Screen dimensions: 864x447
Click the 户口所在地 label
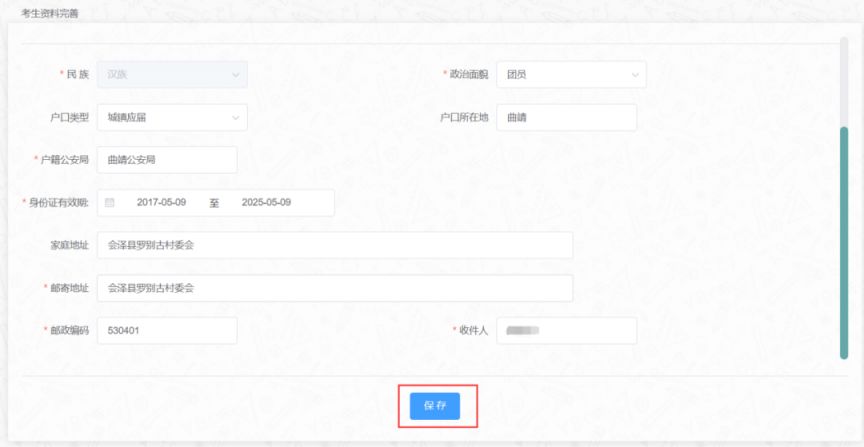(464, 117)
